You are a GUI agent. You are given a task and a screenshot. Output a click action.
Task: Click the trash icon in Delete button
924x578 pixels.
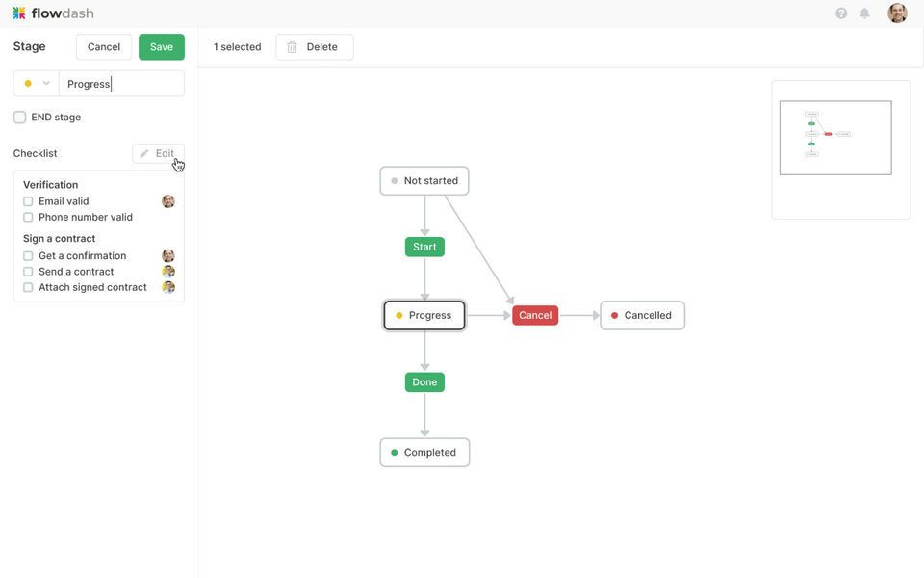293,47
